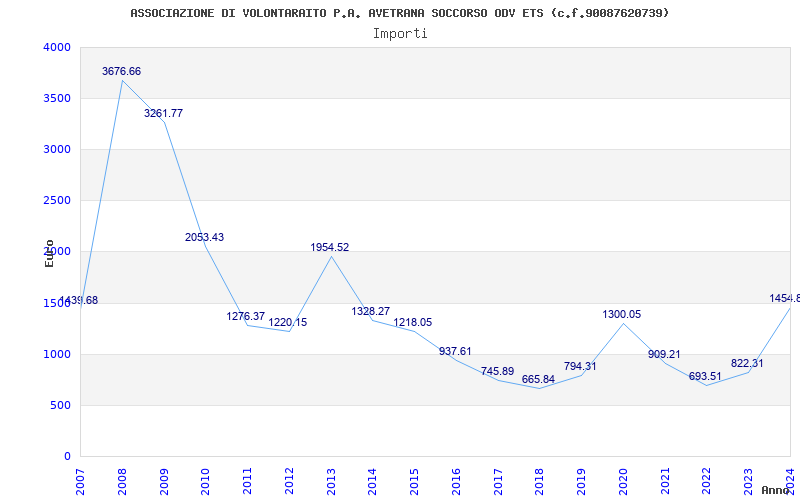Select the x-axis year 2018
The height and width of the screenshot is (500, 800).
pos(539,482)
